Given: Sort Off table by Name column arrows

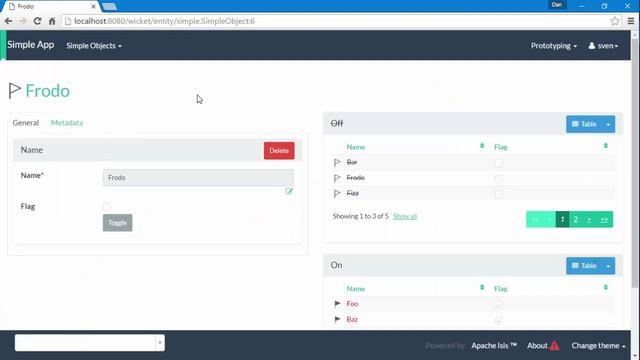Looking at the screenshot, I should pos(482,146).
